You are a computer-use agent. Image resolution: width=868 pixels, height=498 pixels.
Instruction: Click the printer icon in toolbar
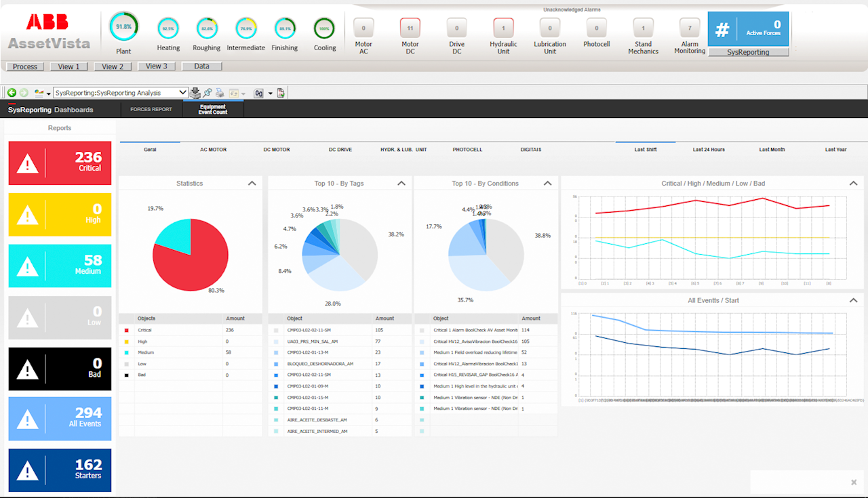[221, 93]
